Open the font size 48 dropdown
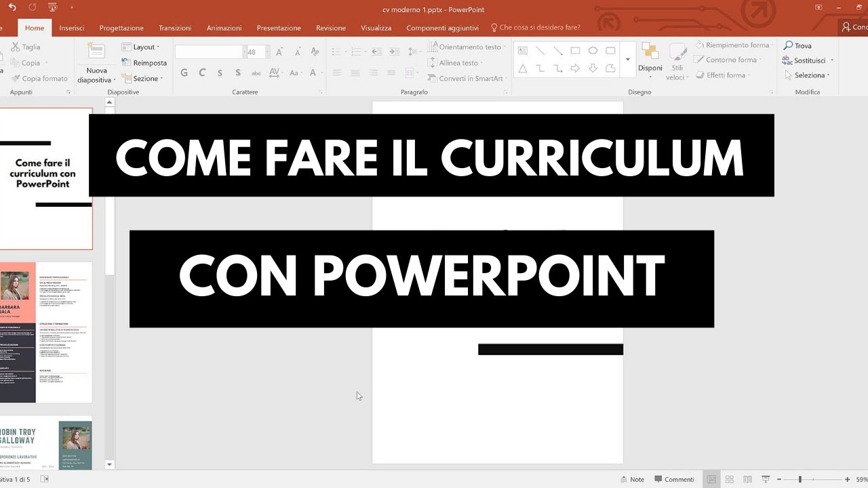The width and height of the screenshot is (868, 488). (267, 52)
